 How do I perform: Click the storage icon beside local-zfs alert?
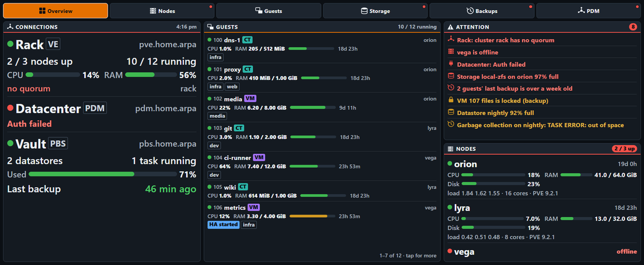point(450,77)
